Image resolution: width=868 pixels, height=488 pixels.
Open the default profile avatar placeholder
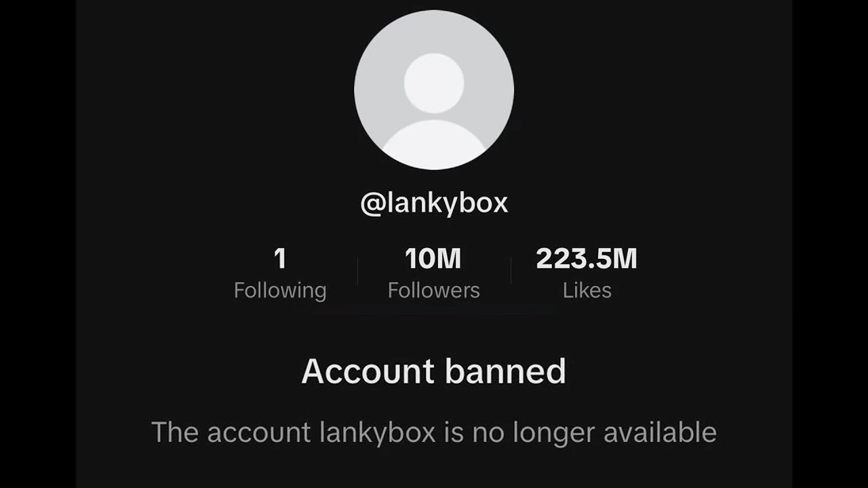tap(434, 89)
